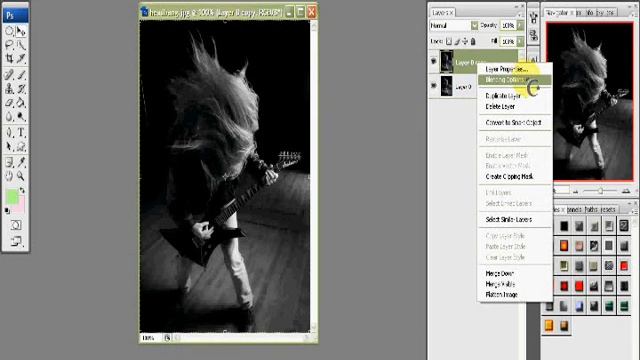Toggle Quick Mask mode in toolbox
640x360 pixels.
pos(16,225)
